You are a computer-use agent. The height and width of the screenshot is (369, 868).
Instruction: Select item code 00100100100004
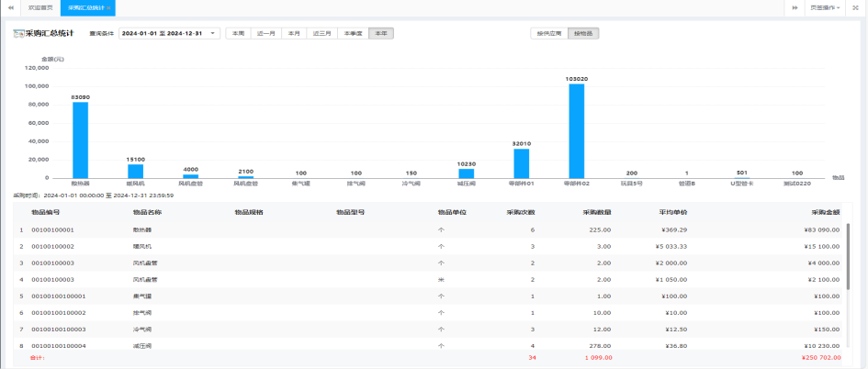[59, 346]
